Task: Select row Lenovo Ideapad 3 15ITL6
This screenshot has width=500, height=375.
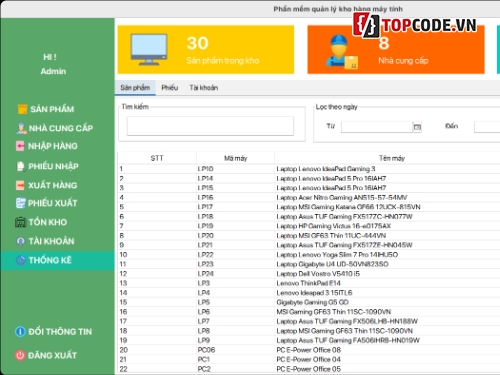Action: click(309, 293)
